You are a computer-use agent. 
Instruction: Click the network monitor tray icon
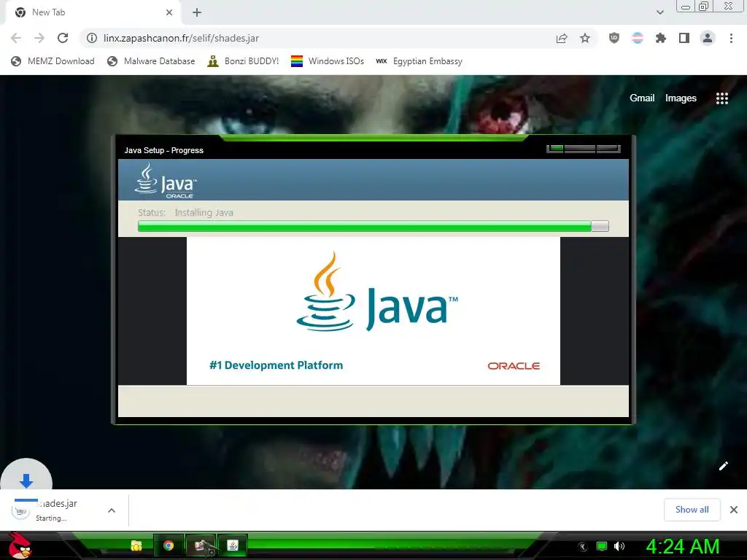(602, 546)
